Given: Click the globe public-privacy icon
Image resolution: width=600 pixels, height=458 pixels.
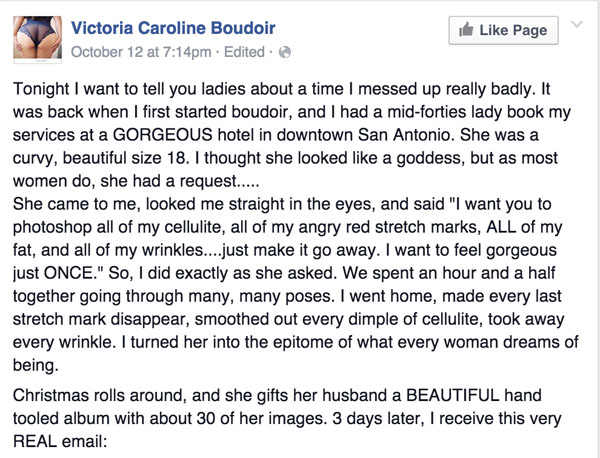Looking at the screenshot, I should click(284, 50).
